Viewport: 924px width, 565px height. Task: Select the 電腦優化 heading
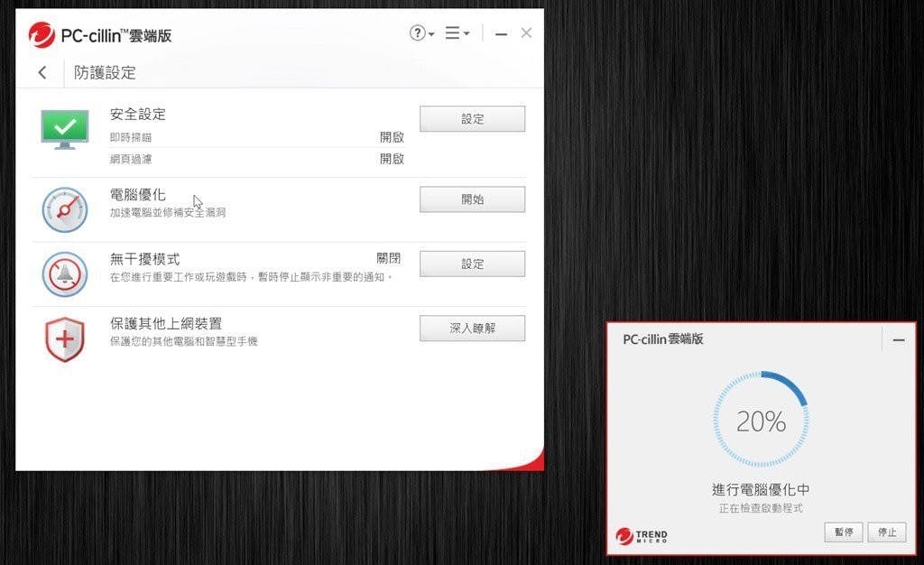(x=138, y=194)
